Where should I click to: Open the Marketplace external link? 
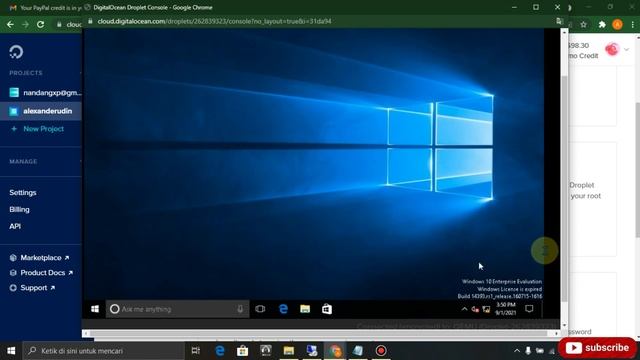pyautogui.click(x=45, y=258)
